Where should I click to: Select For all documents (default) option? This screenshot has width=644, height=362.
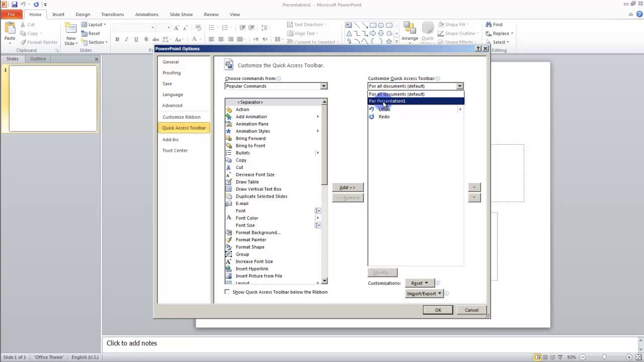point(416,94)
